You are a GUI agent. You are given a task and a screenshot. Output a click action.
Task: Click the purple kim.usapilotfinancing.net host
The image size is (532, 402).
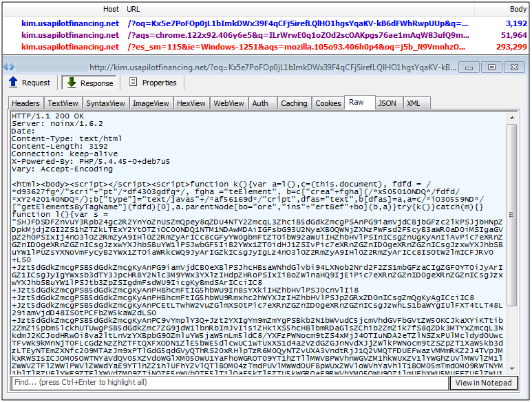pos(70,35)
